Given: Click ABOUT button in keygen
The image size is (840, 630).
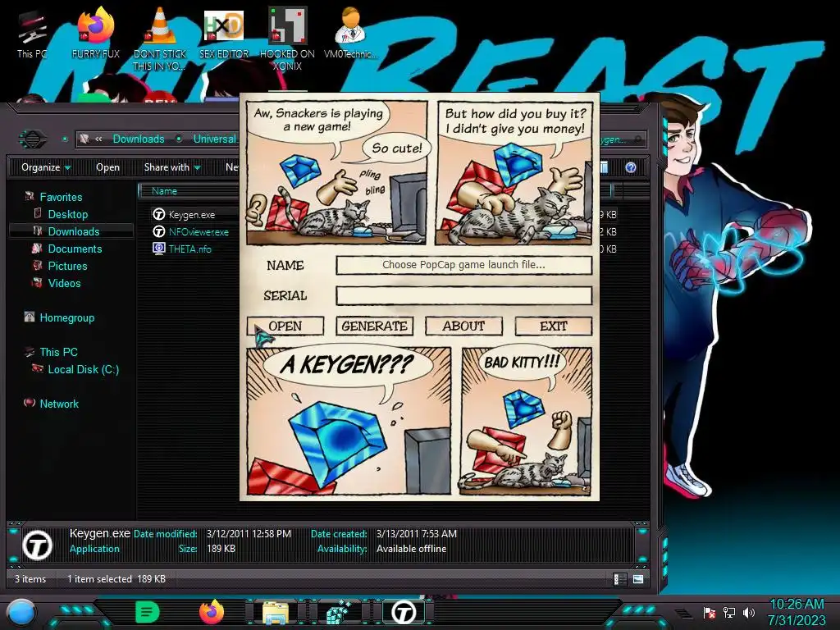Looking at the screenshot, I should [x=463, y=326].
